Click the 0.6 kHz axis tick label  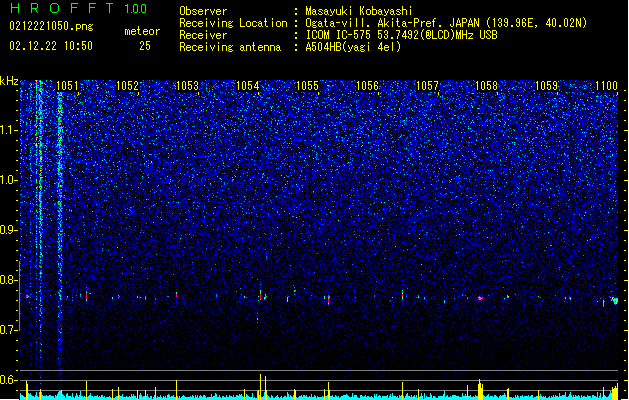coord(9,380)
